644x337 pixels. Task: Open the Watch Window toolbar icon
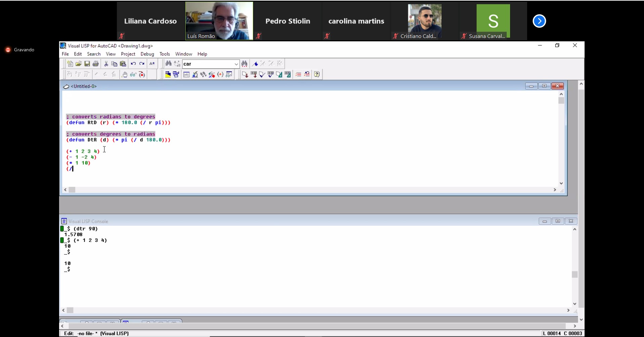pyautogui.click(x=229, y=75)
